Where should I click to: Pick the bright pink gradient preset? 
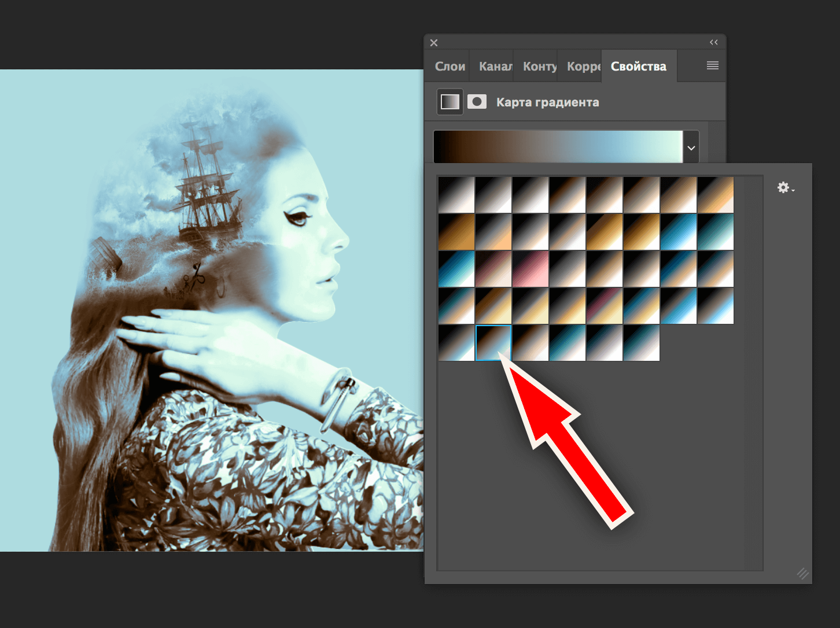click(530, 269)
